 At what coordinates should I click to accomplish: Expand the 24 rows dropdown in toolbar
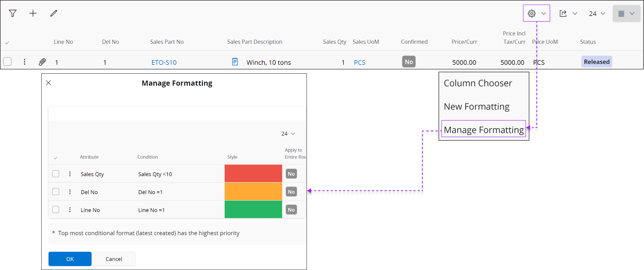[x=597, y=14]
